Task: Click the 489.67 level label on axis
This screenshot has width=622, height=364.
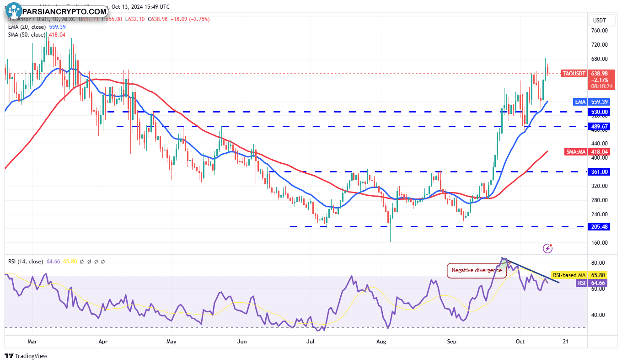Action: coord(600,127)
